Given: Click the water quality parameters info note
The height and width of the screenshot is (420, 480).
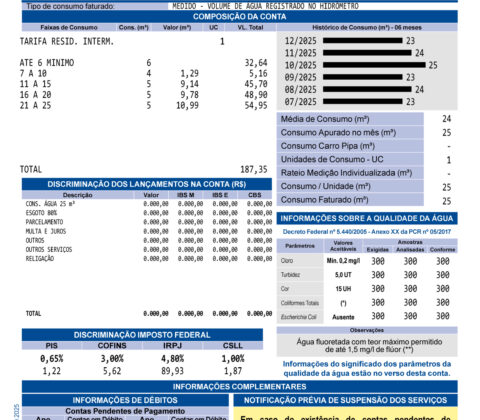Looking at the screenshot, I should pyautogui.click(x=367, y=369).
